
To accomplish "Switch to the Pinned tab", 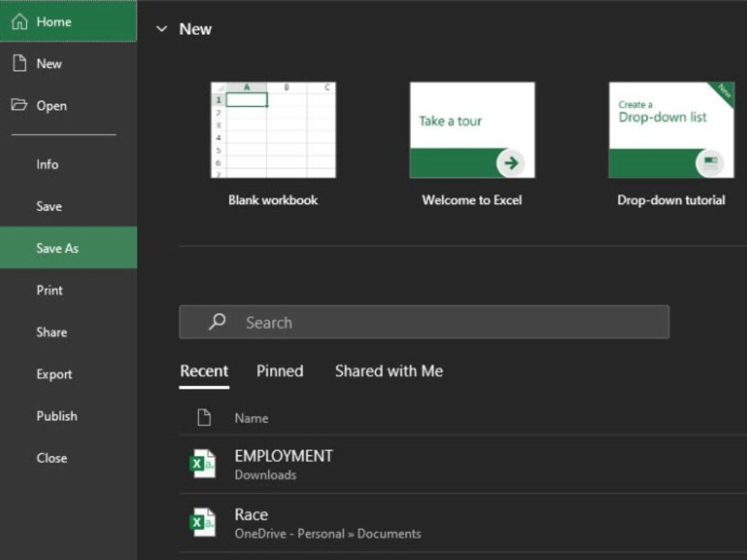I will [x=280, y=371].
